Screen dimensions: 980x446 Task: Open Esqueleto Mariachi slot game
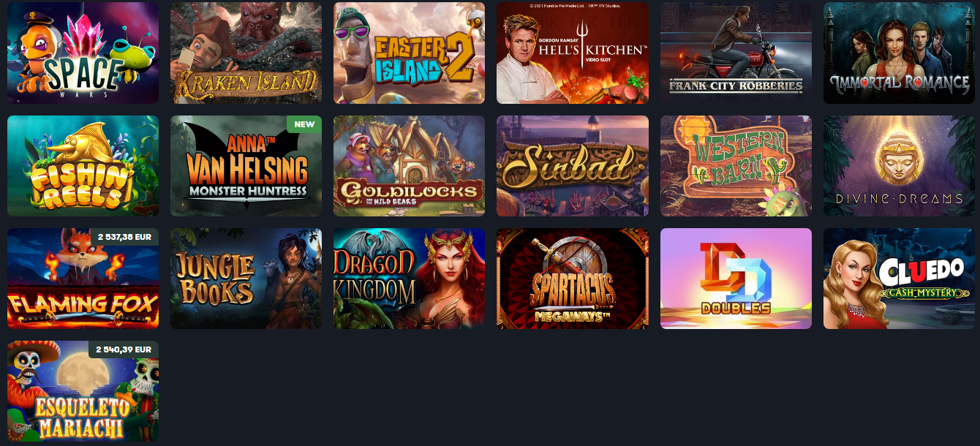click(x=83, y=391)
